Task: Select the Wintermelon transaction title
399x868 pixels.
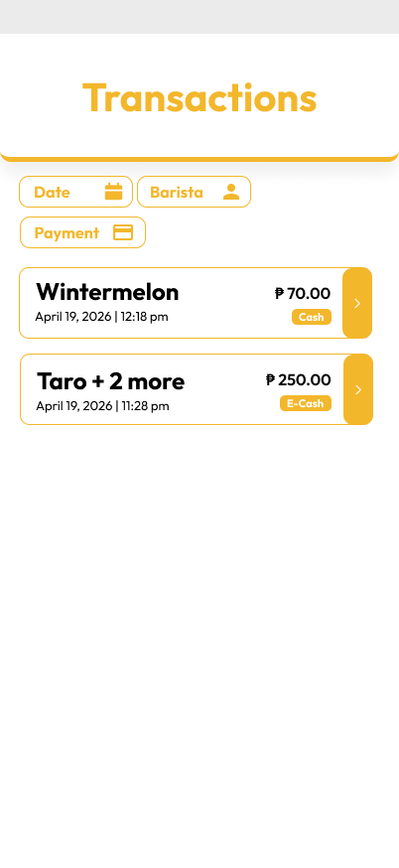Action: (107, 292)
